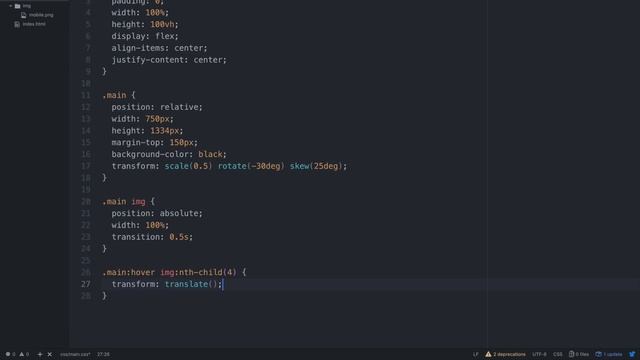Open go-to-line via 27:26 cursor position
The image size is (640, 360).
click(x=103, y=354)
